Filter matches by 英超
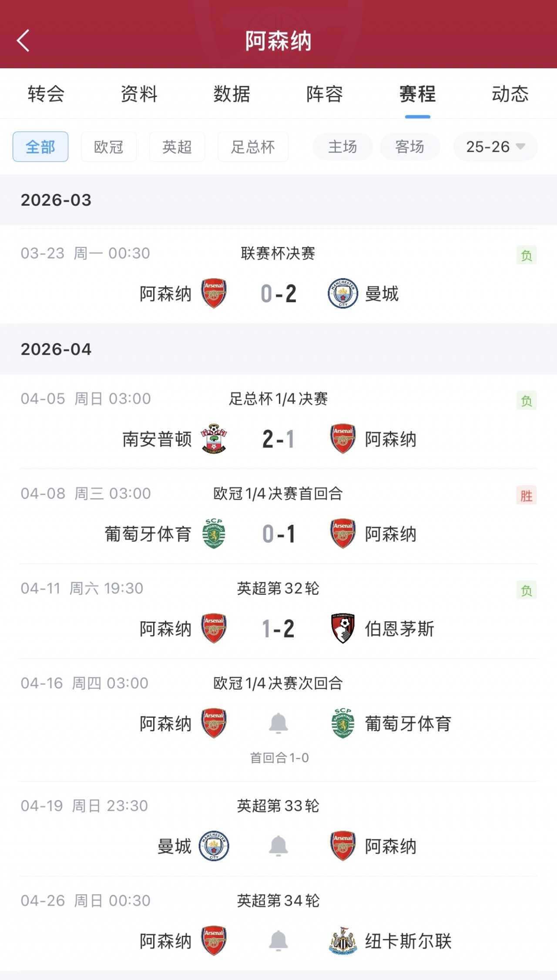 [177, 147]
